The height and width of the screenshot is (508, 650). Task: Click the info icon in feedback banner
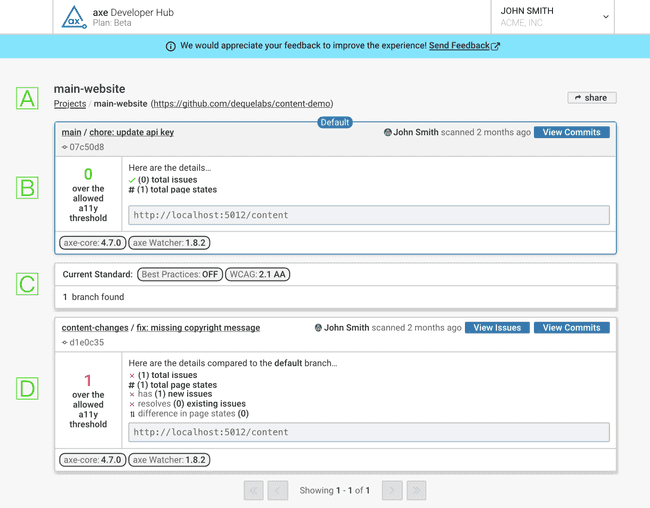tap(171, 46)
